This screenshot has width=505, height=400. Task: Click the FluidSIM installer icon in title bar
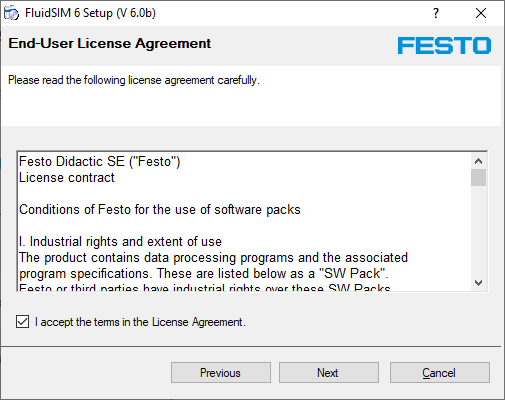[x=12, y=13]
